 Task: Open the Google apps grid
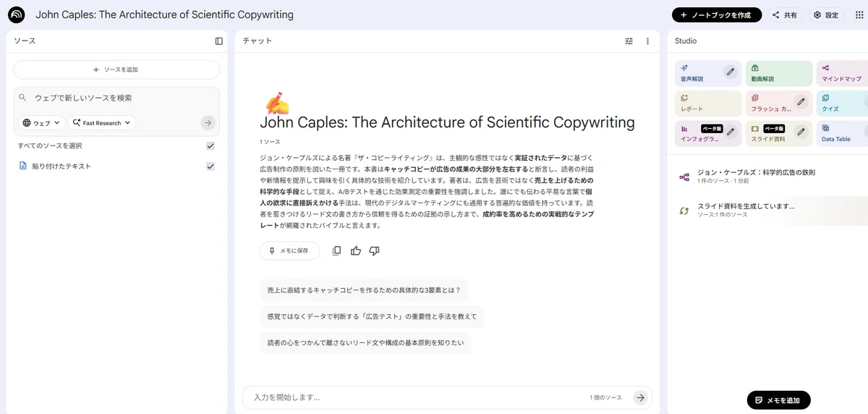coord(859,15)
